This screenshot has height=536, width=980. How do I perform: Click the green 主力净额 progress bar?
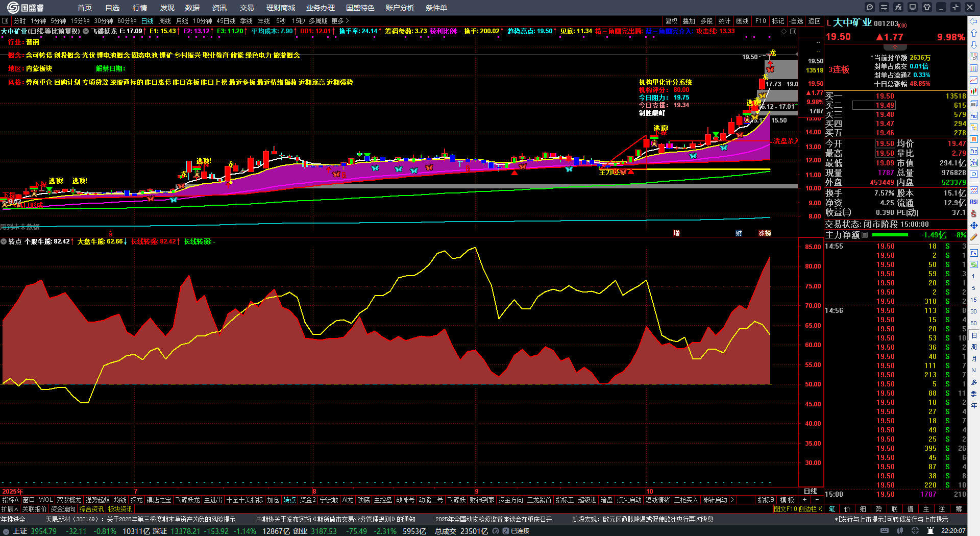[890, 235]
